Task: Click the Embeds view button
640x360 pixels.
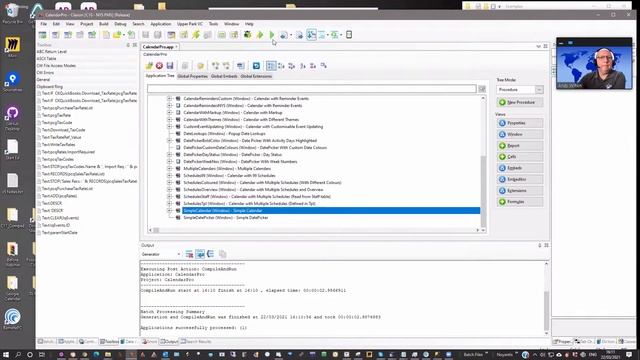Action: pyautogui.click(x=520, y=168)
